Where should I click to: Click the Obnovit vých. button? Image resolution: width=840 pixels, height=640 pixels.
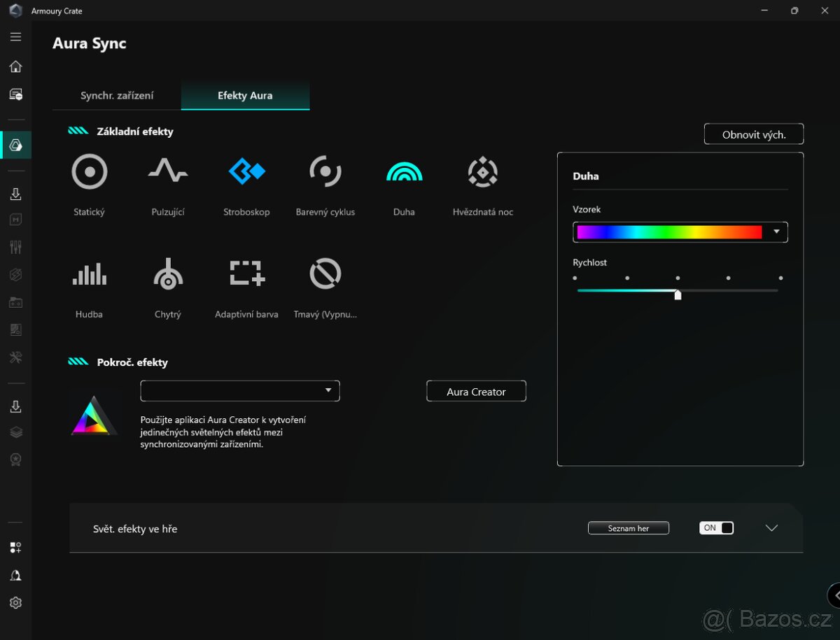[x=754, y=134]
